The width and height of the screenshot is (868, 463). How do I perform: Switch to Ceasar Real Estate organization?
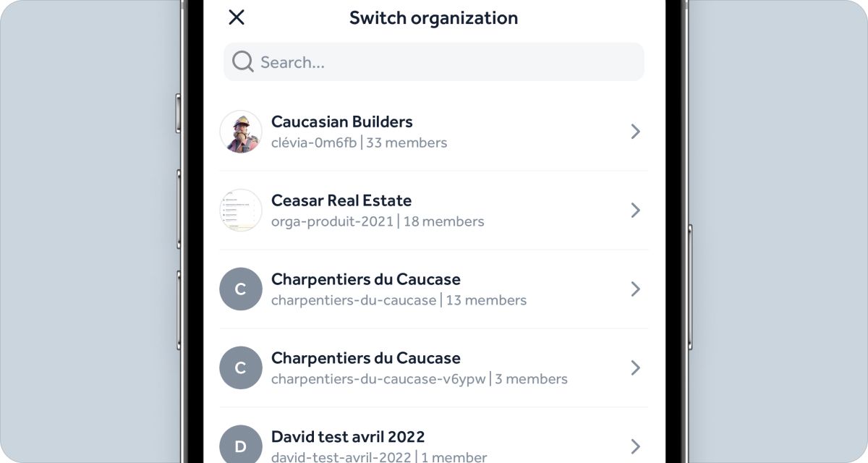tap(341, 200)
